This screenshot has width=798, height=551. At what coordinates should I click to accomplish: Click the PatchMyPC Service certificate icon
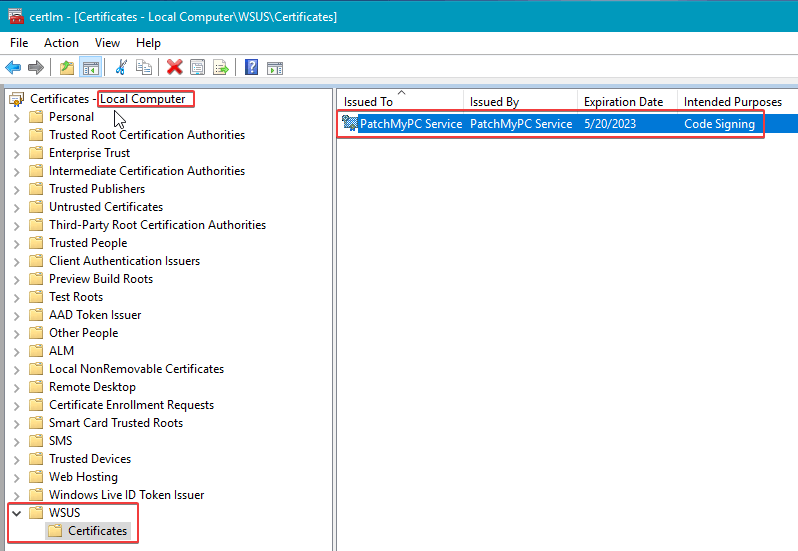pos(350,123)
